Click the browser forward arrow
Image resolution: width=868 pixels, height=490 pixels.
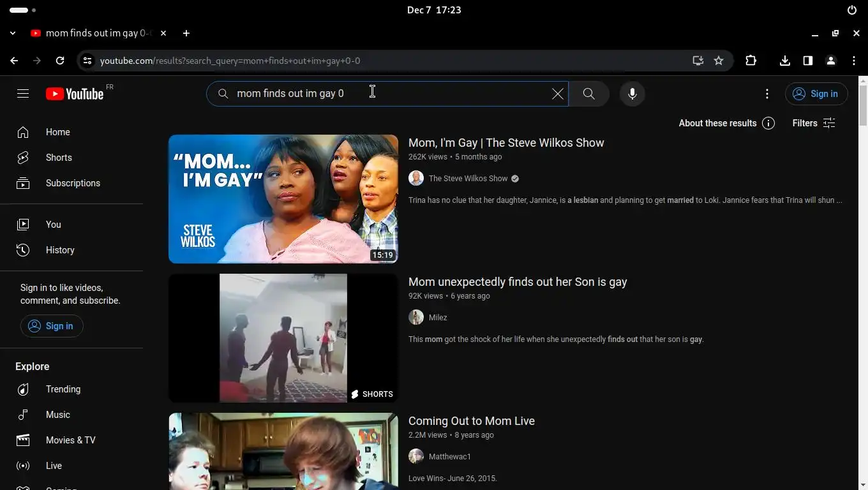pos(37,61)
